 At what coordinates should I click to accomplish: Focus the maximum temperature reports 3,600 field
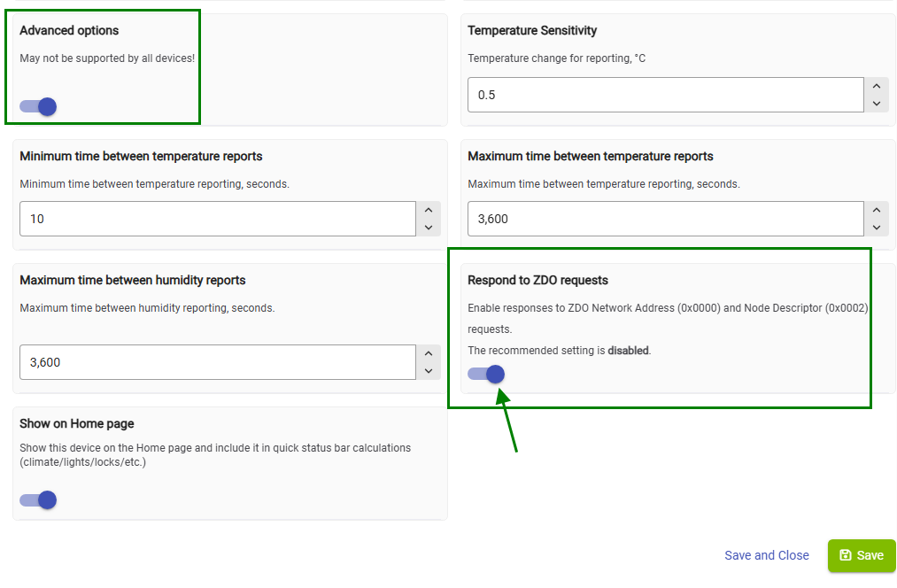coord(665,219)
